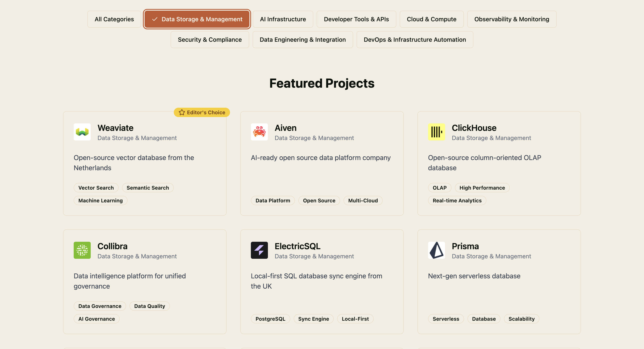The height and width of the screenshot is (349, 644).
Task: Click 'Data intelligence platform for unified governance' text
Action: (x=129, y=281)
